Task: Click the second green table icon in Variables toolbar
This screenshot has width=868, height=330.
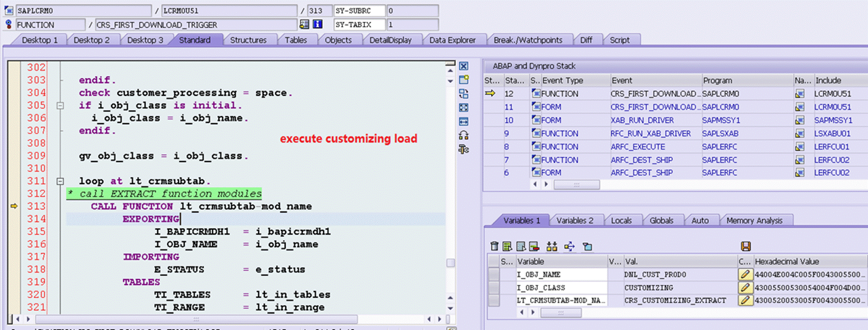Action: pos(521,246)
